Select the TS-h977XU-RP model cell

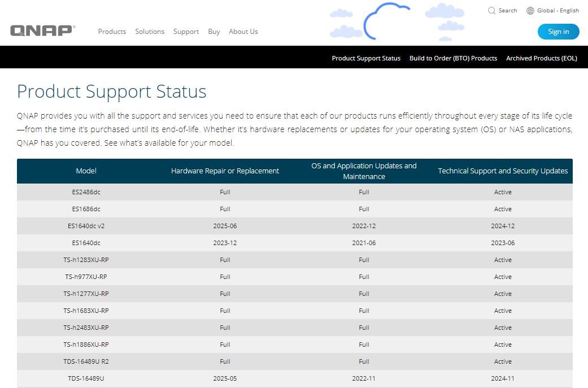coord(86,277)
